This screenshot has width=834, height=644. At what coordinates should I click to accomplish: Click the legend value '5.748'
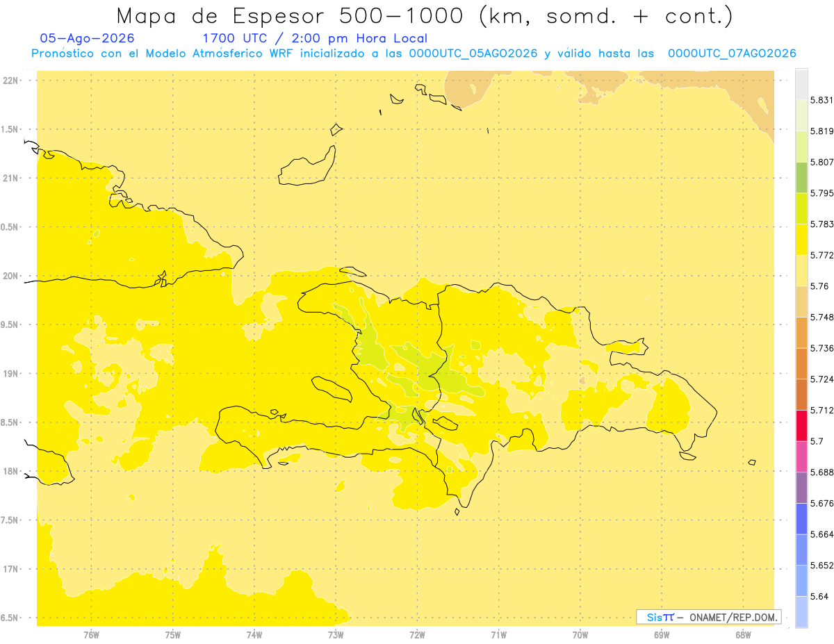click(x=821, y=317)
